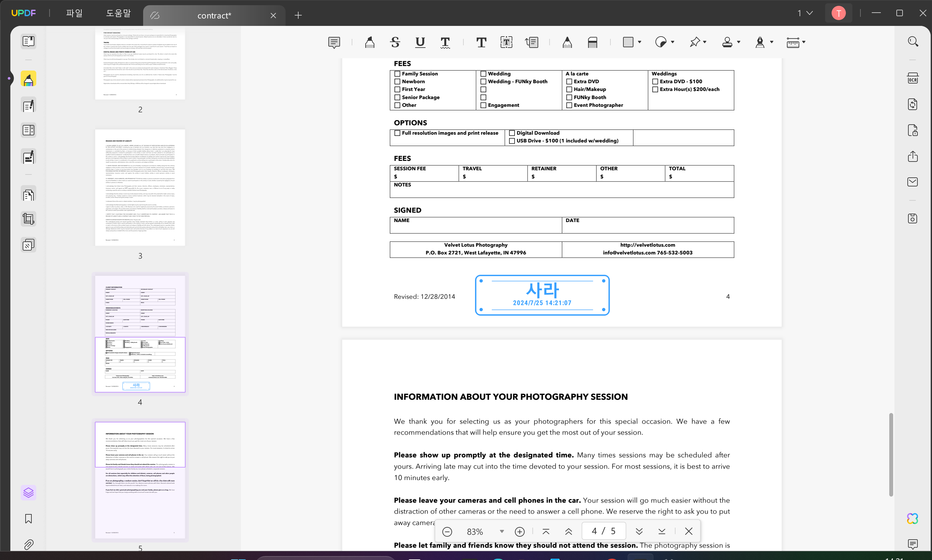This screenshot has width=932, height=560.
Task: Go to the previous page
Action: pyautogui.click(x=568, y=532)
